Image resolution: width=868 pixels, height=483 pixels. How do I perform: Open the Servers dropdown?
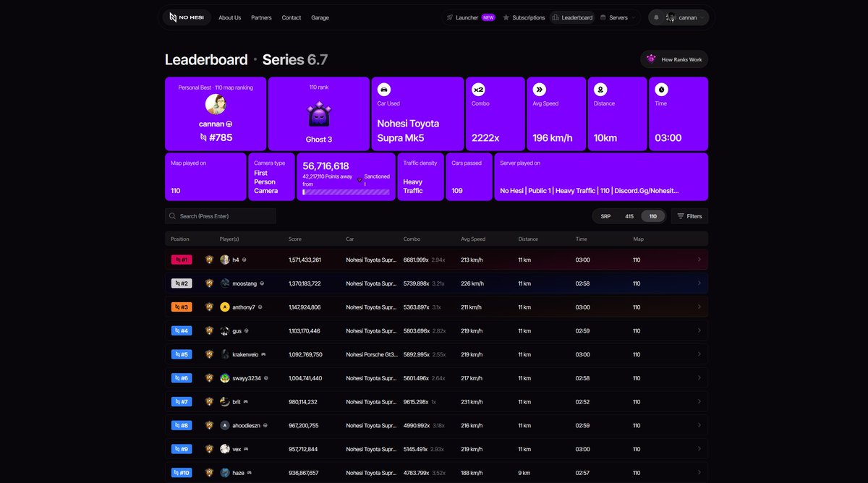[618, 17]
